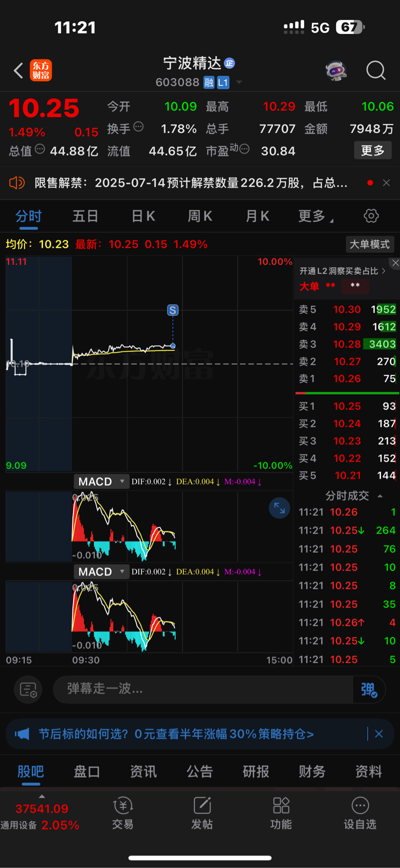Open the danmaku settings list icon
The width and height of the screenshot is (400, 868).
pos(28,690)
